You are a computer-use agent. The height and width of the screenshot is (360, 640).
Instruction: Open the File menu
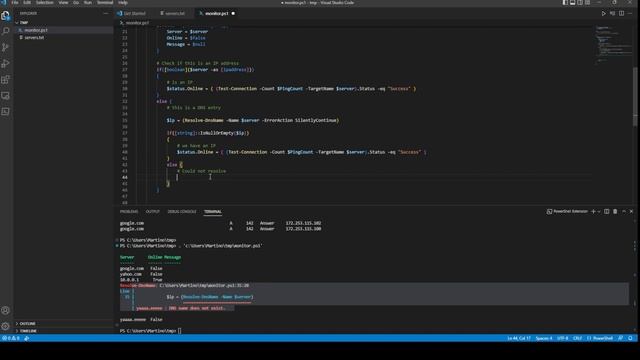pos(15,2)
